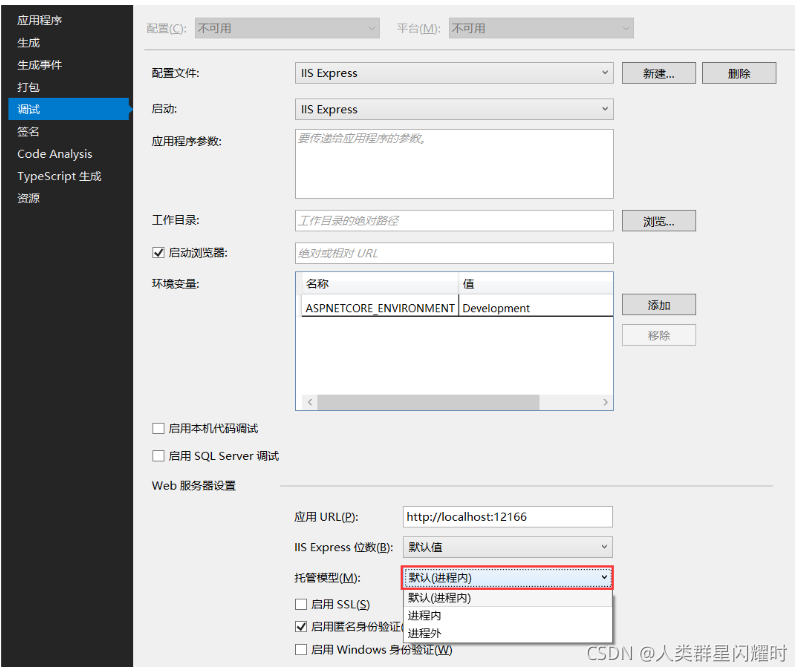The image size is (802, 671).
Task: Toggle the 启动浏览器 checkbox
Action: pos(158,253)
